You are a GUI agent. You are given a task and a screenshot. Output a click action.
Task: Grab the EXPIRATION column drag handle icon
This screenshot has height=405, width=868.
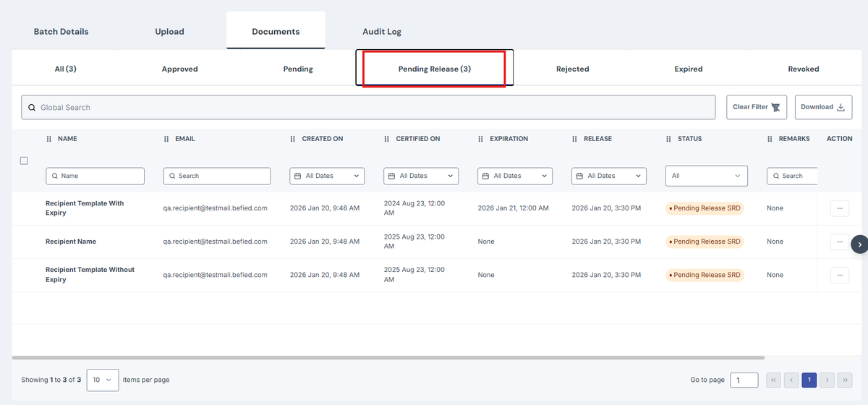pos(481,139)
